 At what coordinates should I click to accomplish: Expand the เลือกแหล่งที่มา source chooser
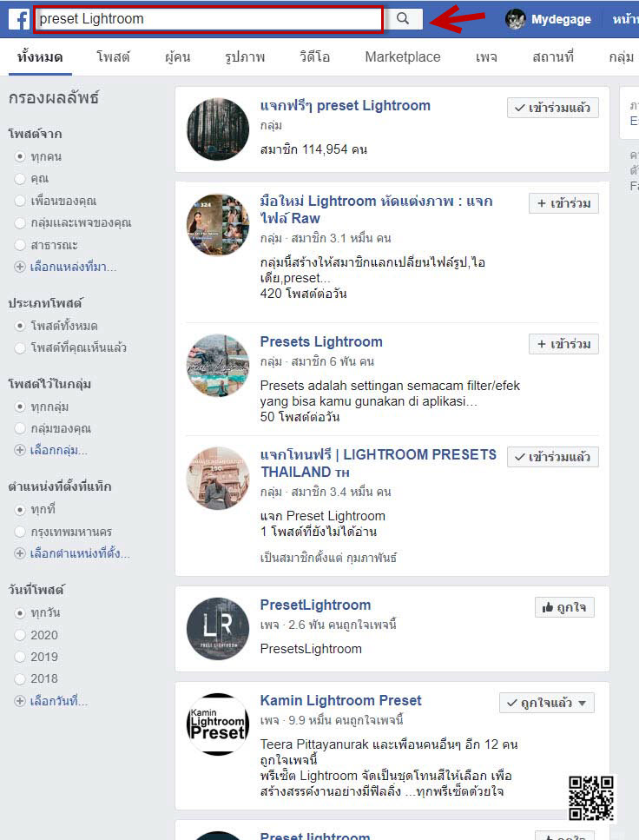74,267
